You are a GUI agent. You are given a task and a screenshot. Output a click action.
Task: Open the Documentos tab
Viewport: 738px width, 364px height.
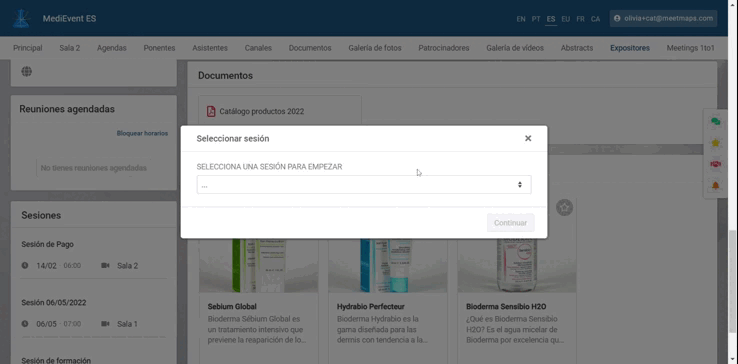[x=310, y=48]
